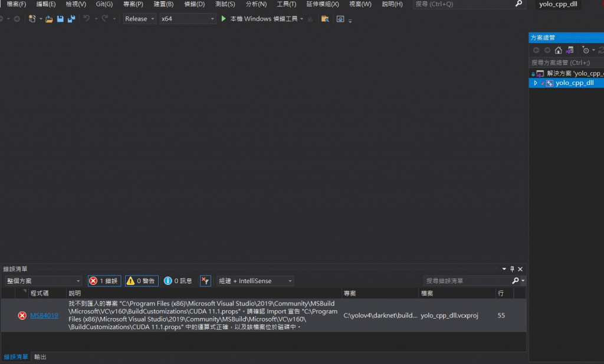Sort by the 檔案 column header
The height and width of the screenshot is (364, 604).
pos(457,293)
